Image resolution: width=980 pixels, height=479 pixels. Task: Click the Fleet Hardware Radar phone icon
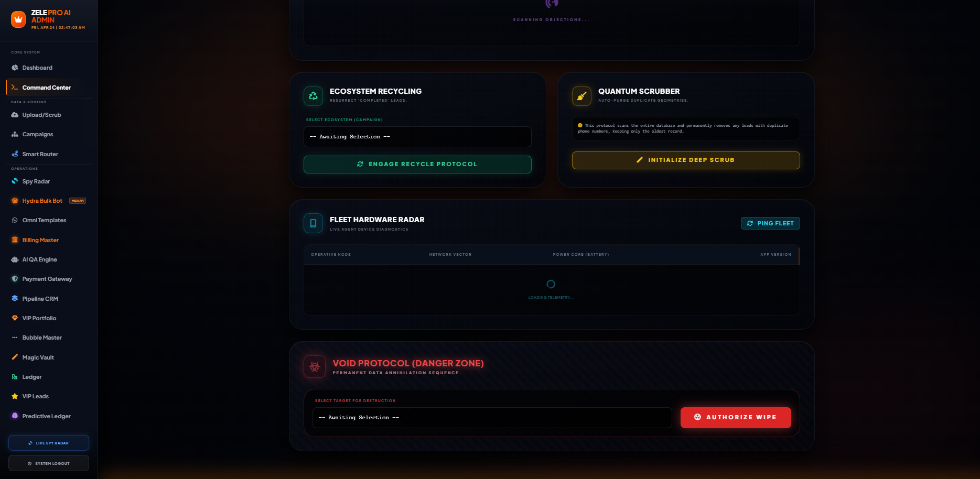point(313,223)
